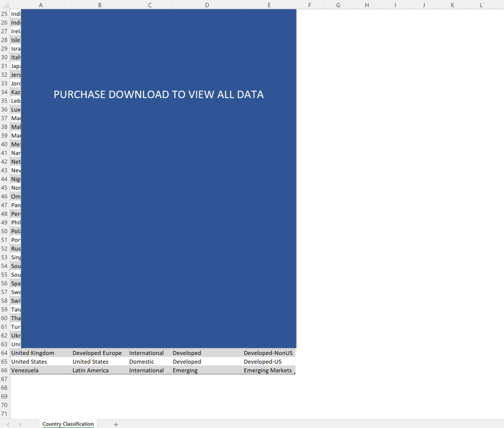Click International cell in United Kingdom row

coord(150,353)
